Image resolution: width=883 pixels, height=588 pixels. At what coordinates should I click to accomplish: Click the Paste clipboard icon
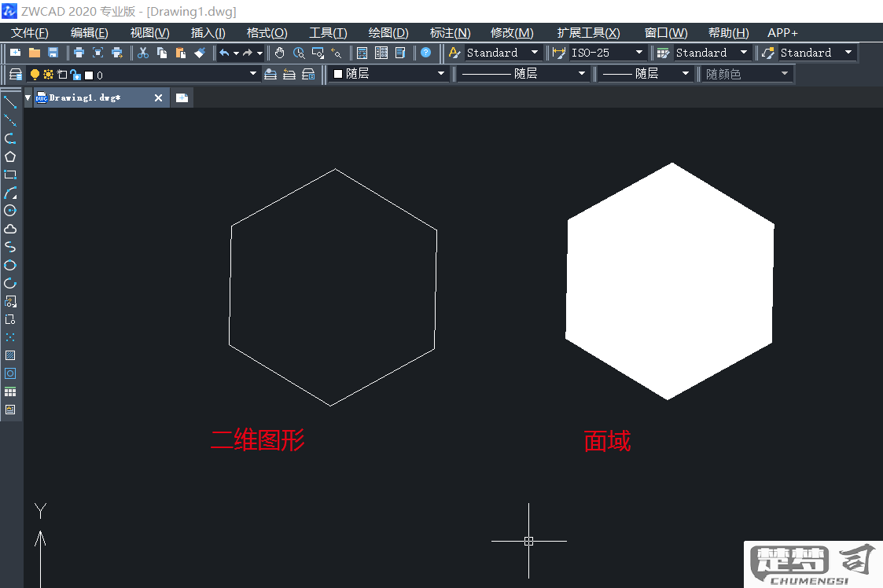point(181,53)
